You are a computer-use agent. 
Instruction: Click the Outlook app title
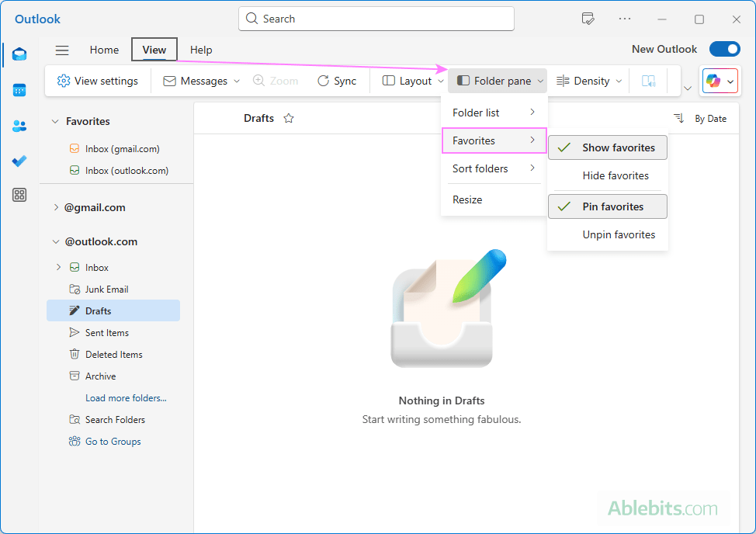click(x=37, y=19)
